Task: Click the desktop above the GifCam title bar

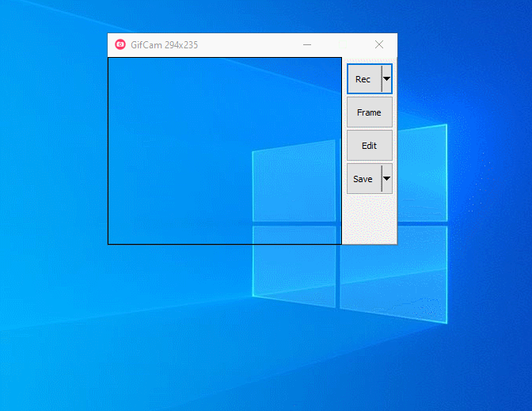Action: click(x=237, y=16)
